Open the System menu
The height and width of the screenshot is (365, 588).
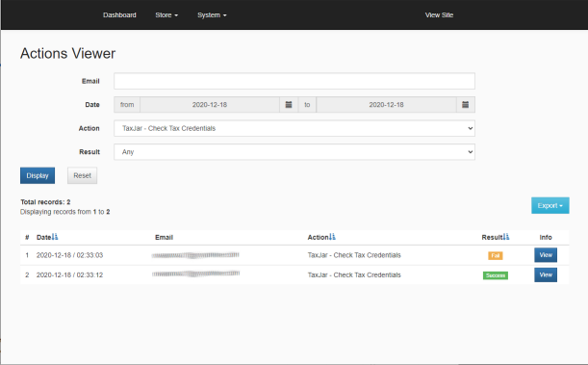[212, 15]
